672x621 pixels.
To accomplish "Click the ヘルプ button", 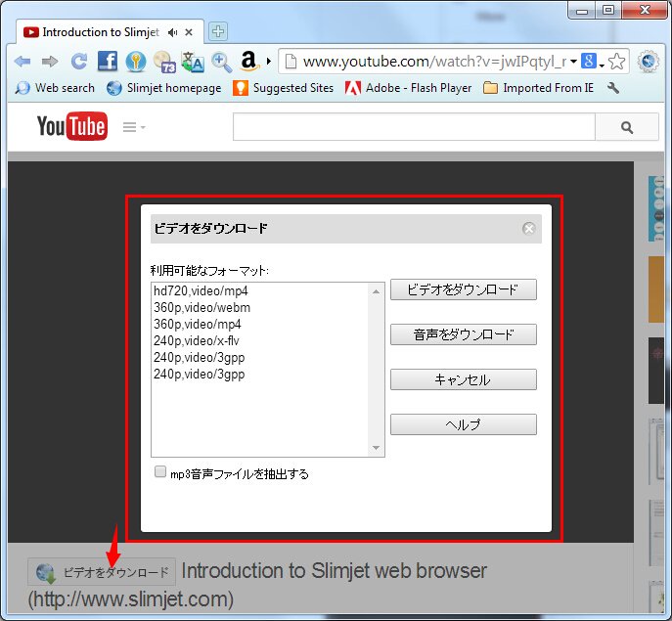I will (464, 424).
